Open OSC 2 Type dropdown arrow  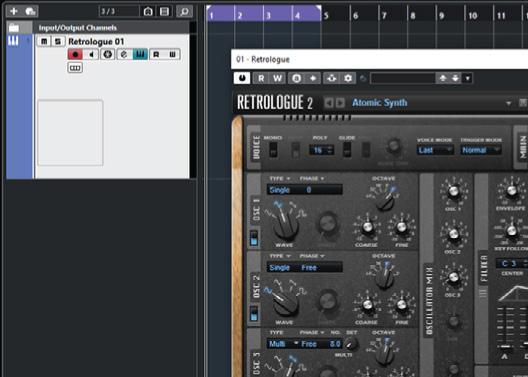tap(289, 256)
